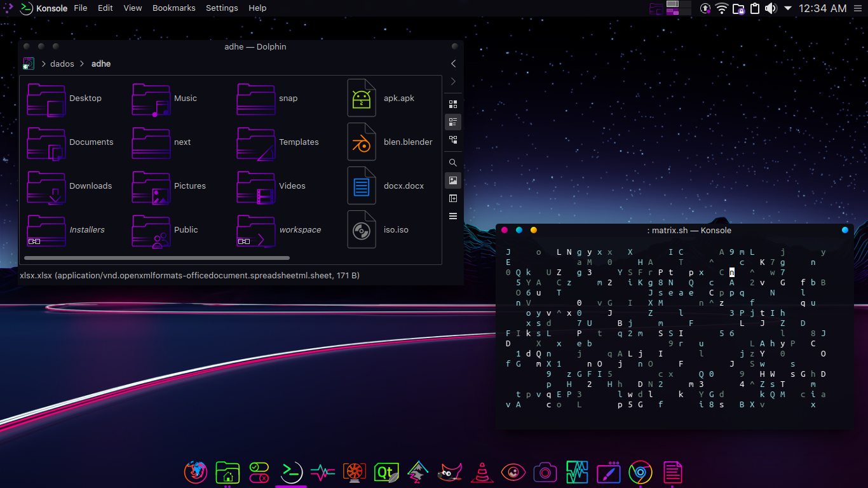Screen dimensions: 868x488
Task: Open the camera screenshot app in dock
Action: pyautogui.click(x=545, y=472)
